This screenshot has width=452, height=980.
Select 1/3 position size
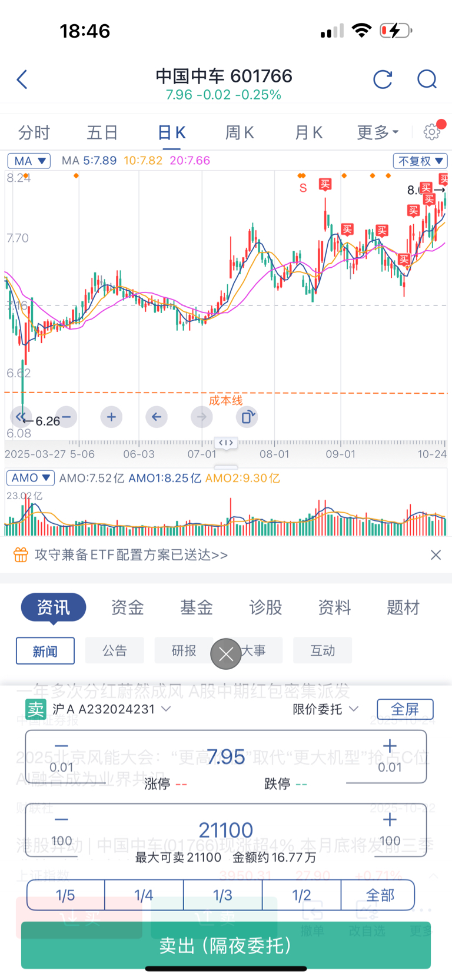(x=222, y=895)
